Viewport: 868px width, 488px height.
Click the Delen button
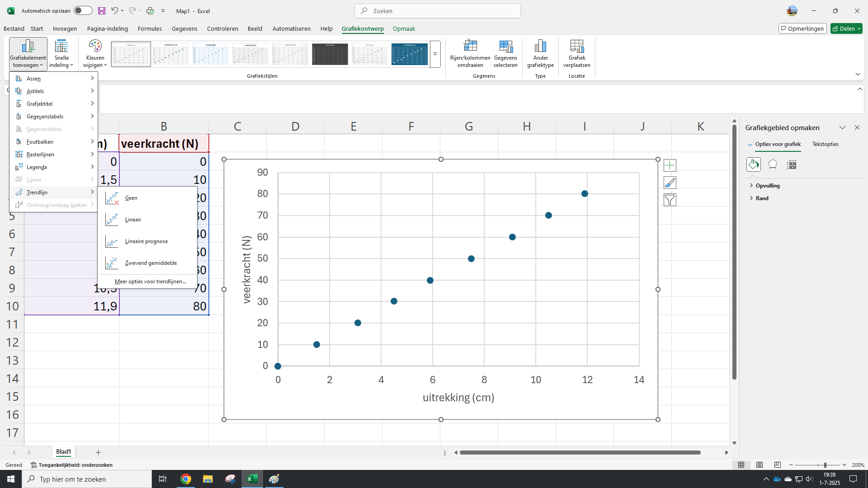click(846, 28)
